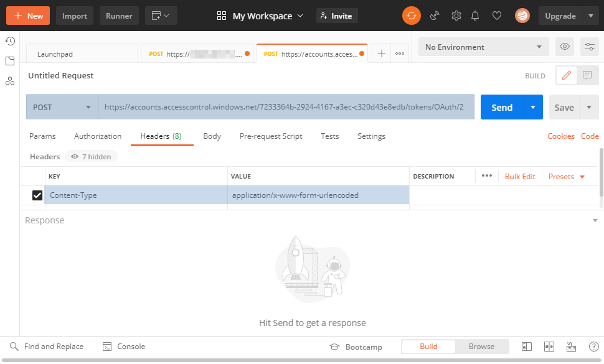Image resolution: width=604 pixels, height=364 pixels.
Task: Open Bootcamp from the status bar
Action: [356, 347]
